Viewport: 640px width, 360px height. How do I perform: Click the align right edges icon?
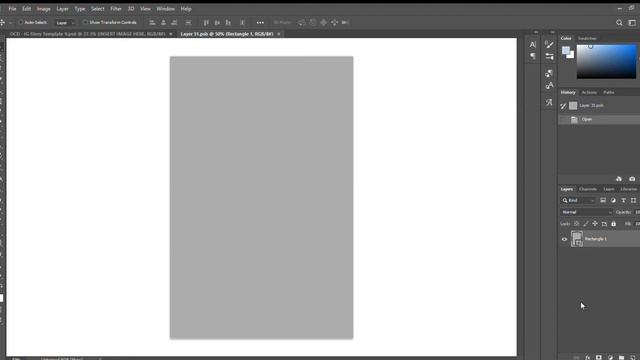click(174, 23)
